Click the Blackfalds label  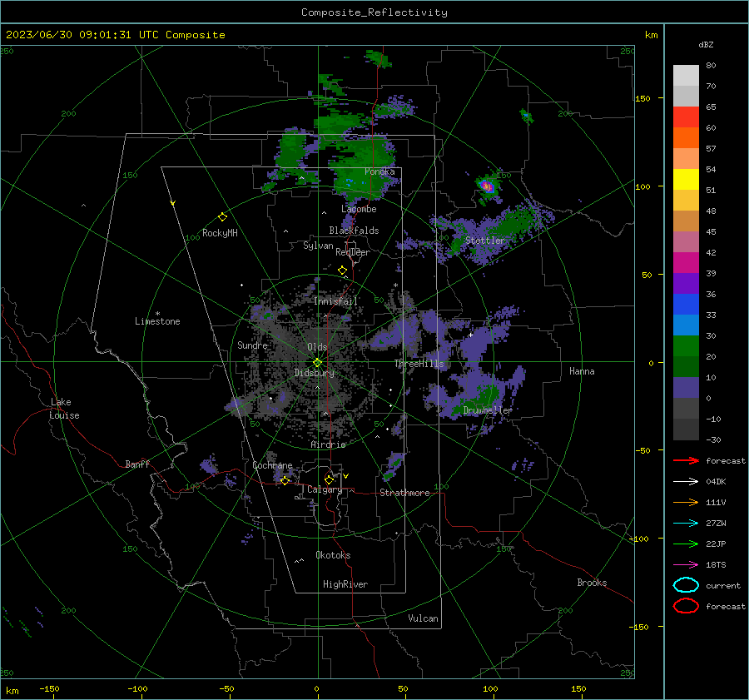(x=354, y=231)
